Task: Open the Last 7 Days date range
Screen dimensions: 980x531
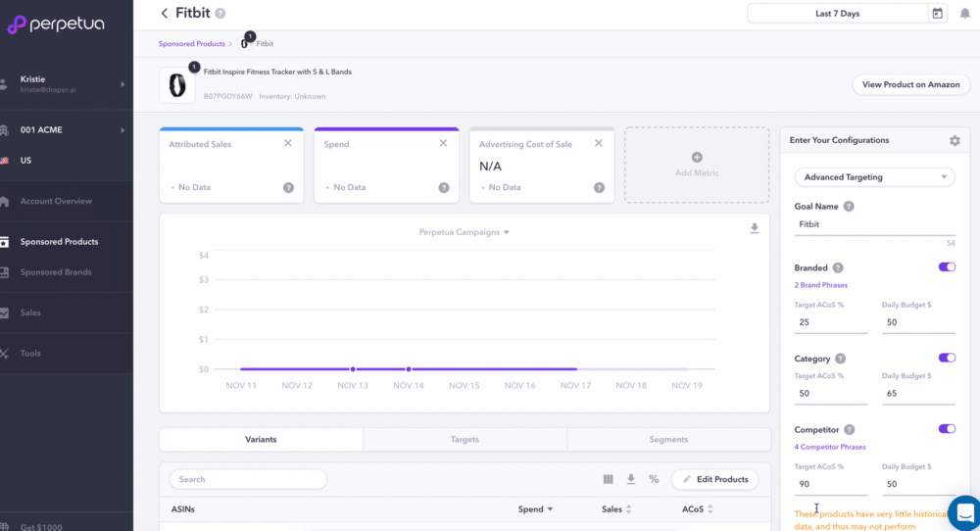Action: click(x=838, y=13)
